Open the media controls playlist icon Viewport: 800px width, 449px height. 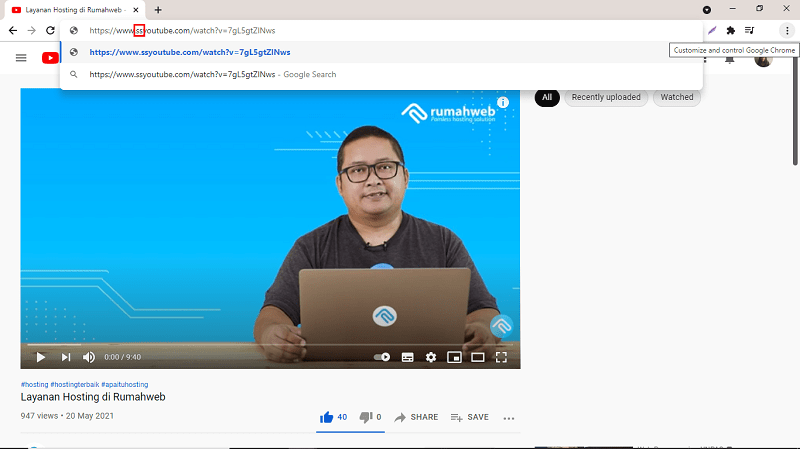[749, 31]
